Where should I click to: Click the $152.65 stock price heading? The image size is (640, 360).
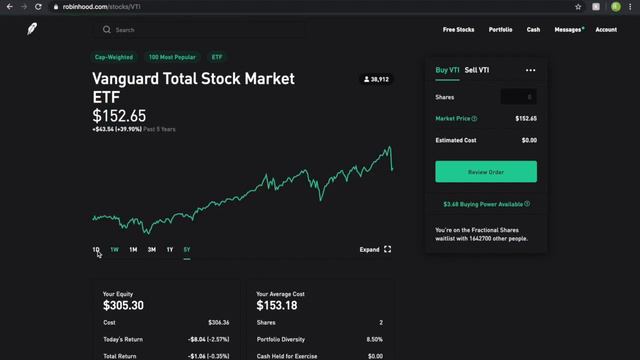[x=119, y=116]
